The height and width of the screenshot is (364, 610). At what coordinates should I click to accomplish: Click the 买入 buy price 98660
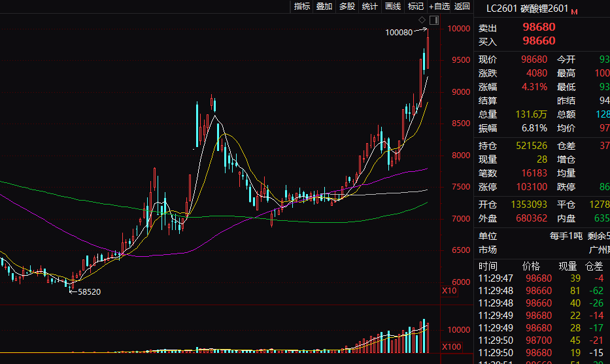point(539,41)
